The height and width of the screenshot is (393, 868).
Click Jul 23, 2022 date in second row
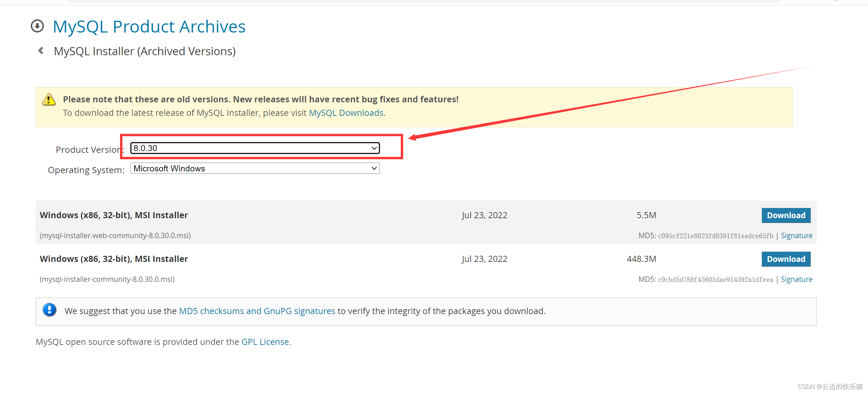point(485,259)
